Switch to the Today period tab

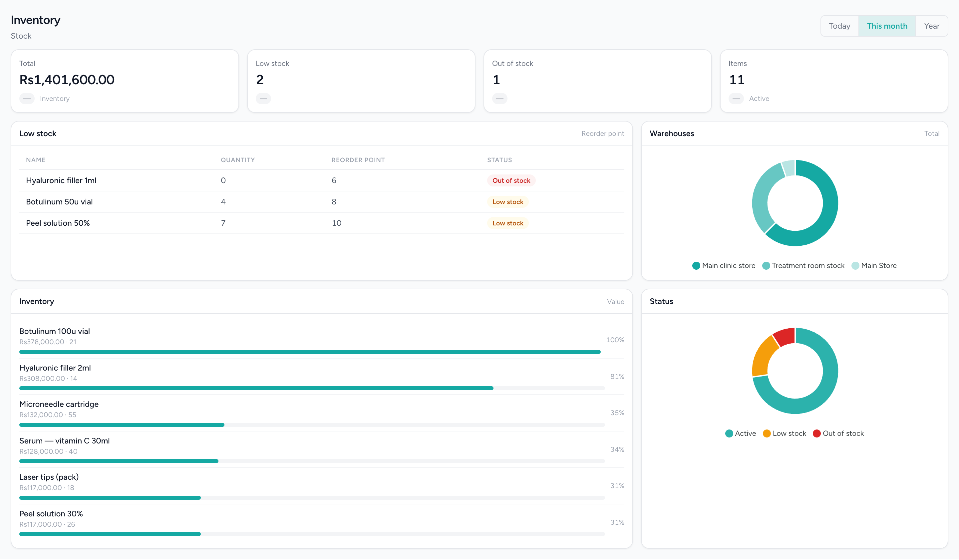[x=839, y=26]
